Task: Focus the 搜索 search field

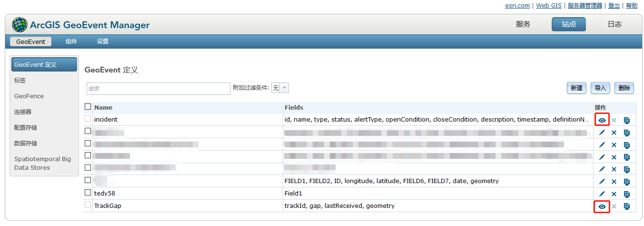Action: click(x=159, y=89)
